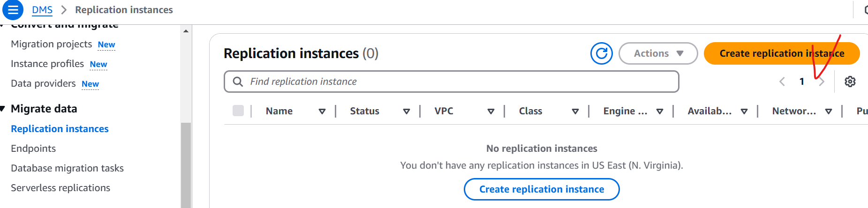Refresh the replication instances list
Screen dimensions: 868x208
click(602, 53)
